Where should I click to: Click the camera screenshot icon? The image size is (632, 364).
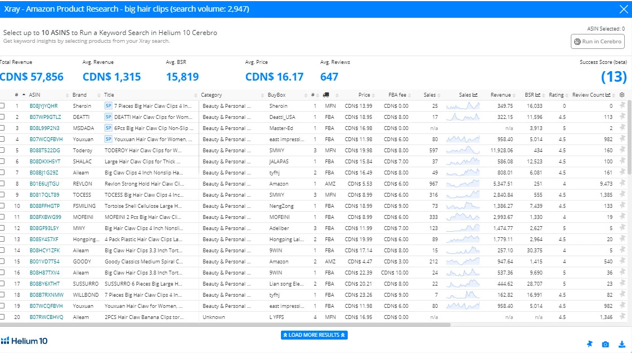pos(605,345)
